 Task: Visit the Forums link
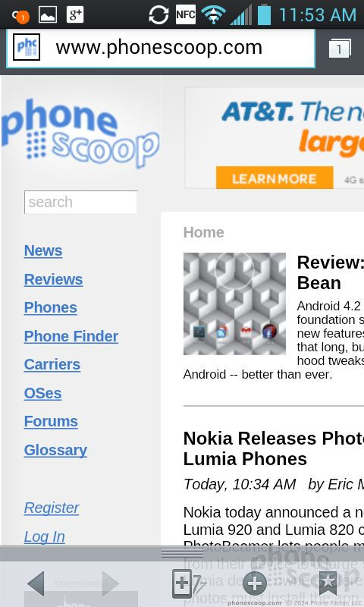[51, 421]
